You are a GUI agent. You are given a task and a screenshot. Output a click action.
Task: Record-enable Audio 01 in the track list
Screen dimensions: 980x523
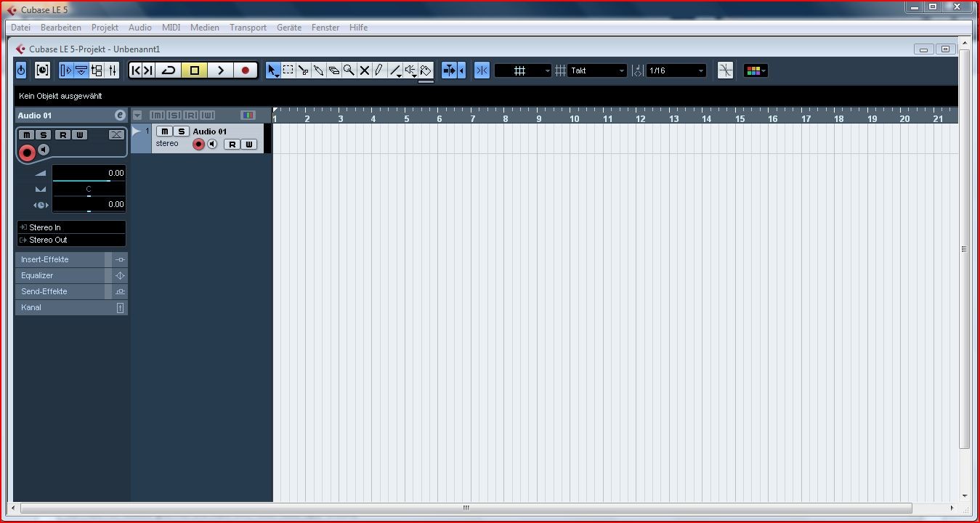click(x=198, y=145)
